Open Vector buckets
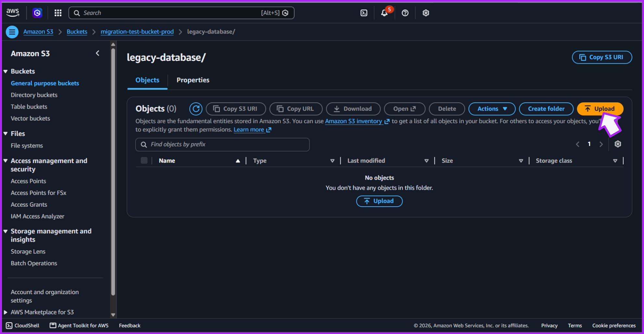 click(31, 118)
